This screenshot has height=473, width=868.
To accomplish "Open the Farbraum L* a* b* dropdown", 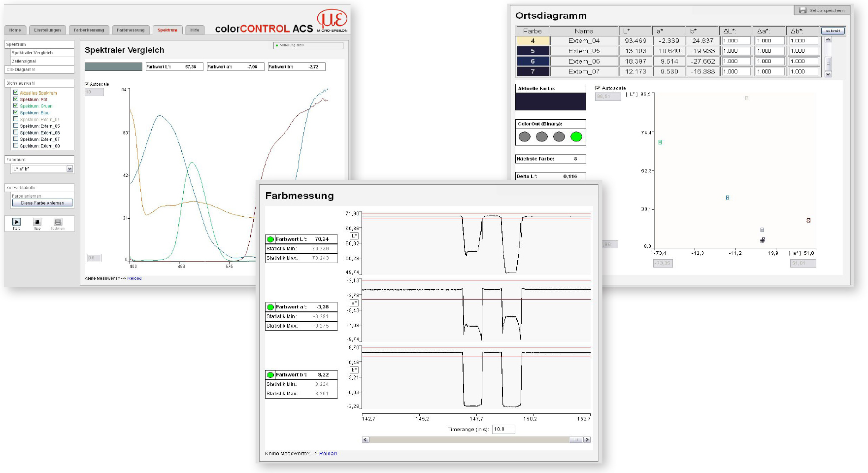I will tap(42, 169).
